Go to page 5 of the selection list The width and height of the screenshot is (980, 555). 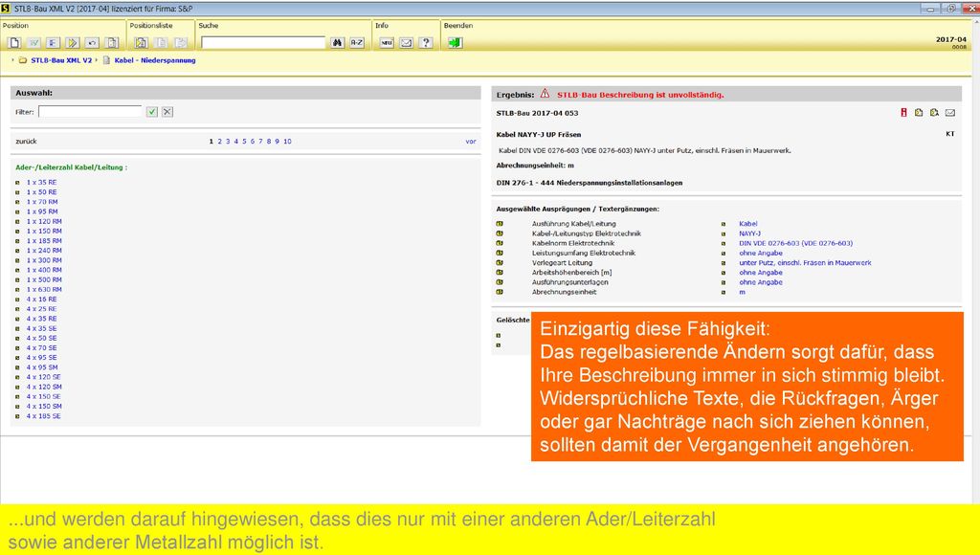pyautogui.click(x=244, y=142)
